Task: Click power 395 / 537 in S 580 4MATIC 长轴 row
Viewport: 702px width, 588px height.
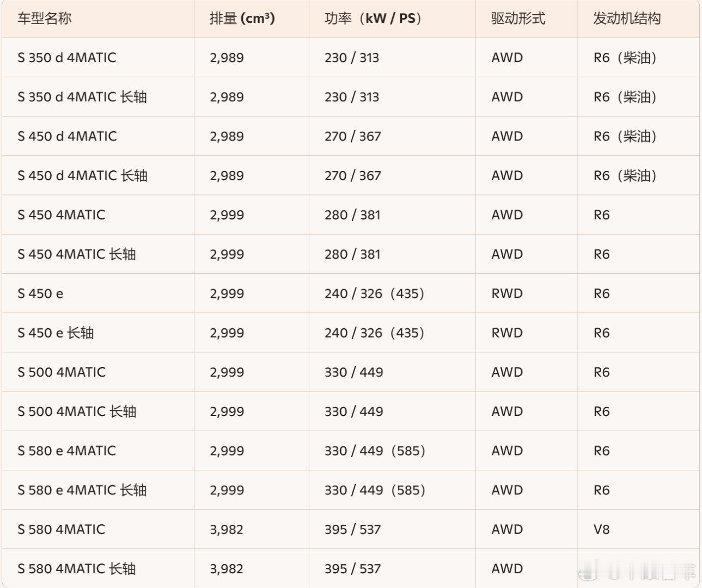Action: click(x=353, y=569)
